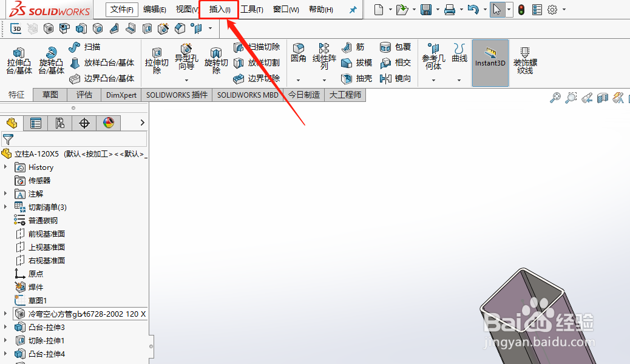Select the 包覆 Wrap tool
Image resolution: width=630 pixels, height=364 pixels.
[x=395, y=47]
